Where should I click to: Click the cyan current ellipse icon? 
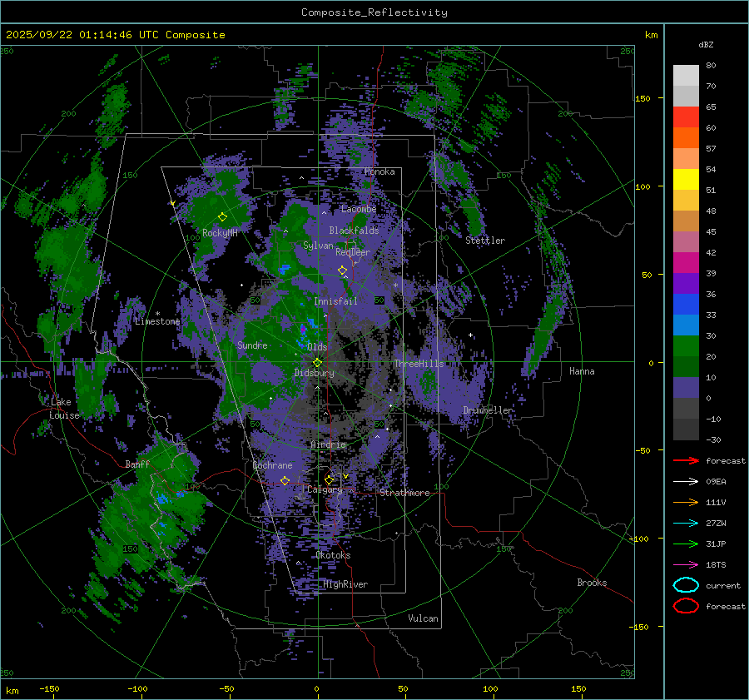tap(686, 585)
